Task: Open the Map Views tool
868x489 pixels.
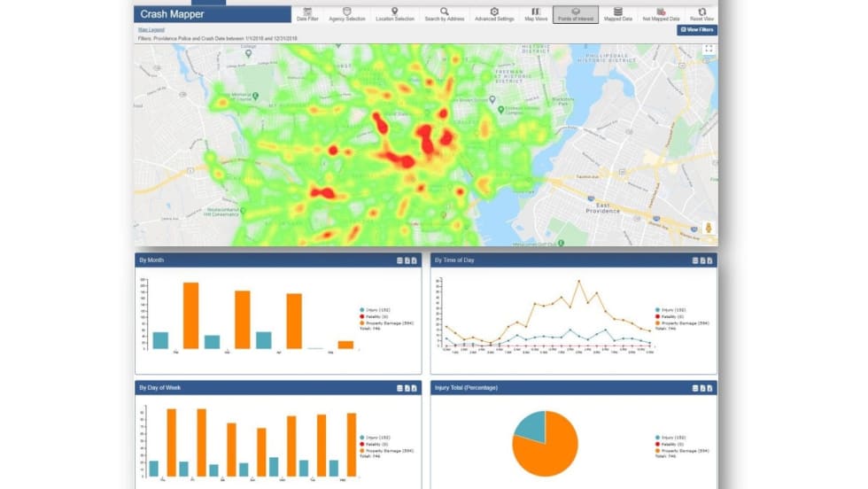Action: pos(536,13)
